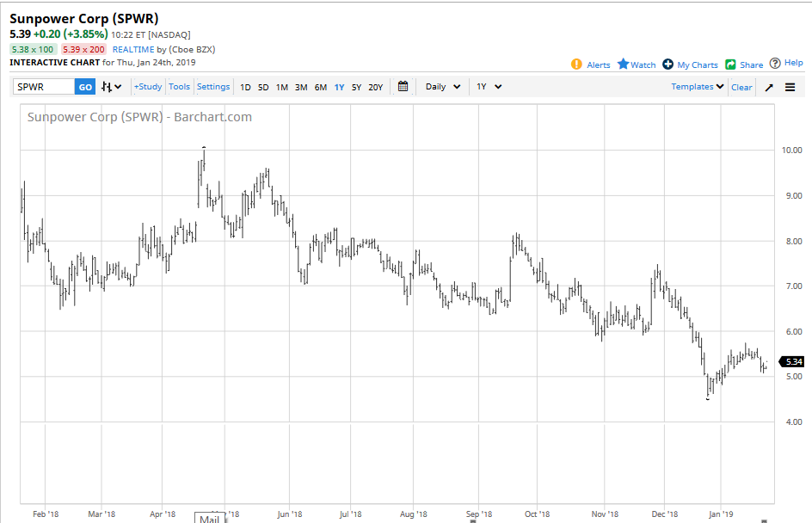Click the Watch link text
This screenshot has width=812, height=523.
pos(643,65)
